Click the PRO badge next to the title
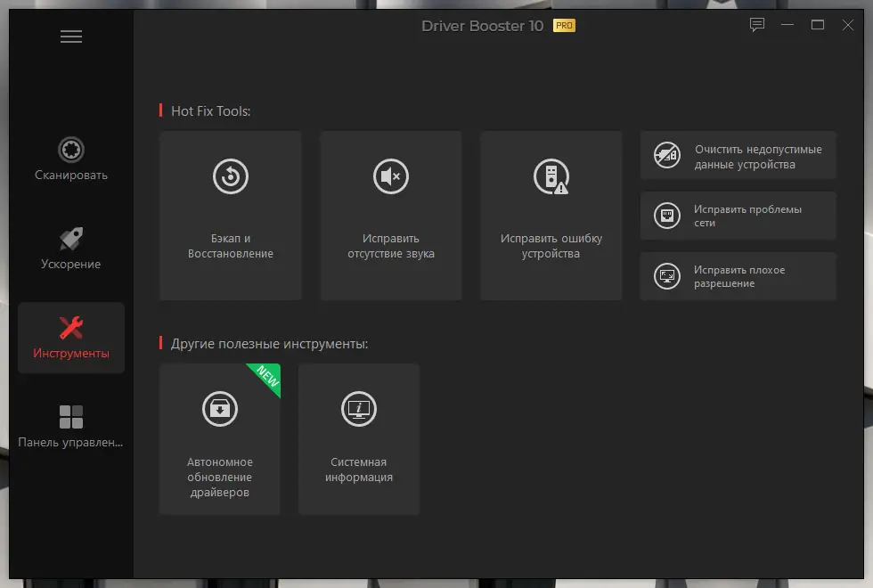 click(x=564, y=26)
